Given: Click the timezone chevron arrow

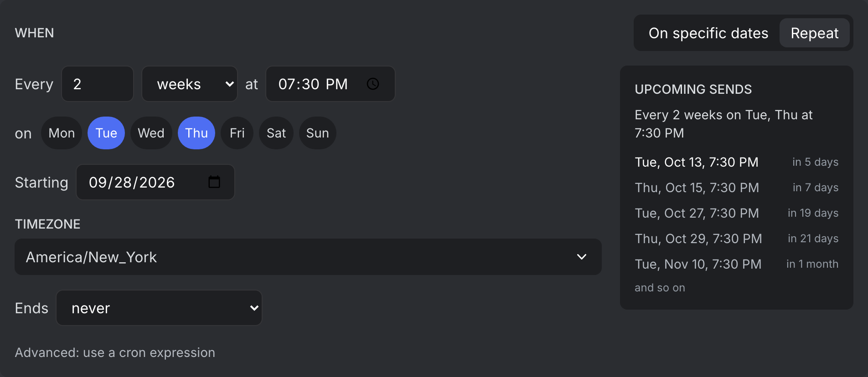Looking at the screenshot, I should [582, 257].
